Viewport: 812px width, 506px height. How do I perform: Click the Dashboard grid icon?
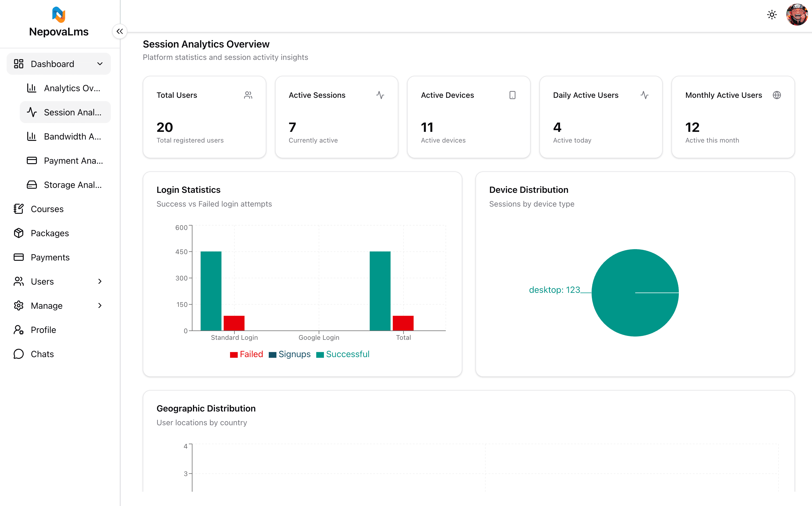[x=19, y=64]
